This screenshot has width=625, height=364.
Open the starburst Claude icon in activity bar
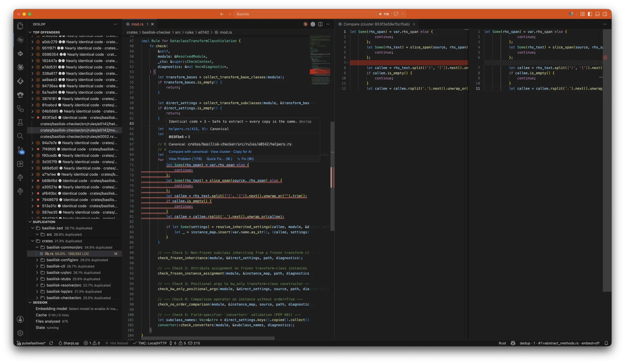[20, 67]
